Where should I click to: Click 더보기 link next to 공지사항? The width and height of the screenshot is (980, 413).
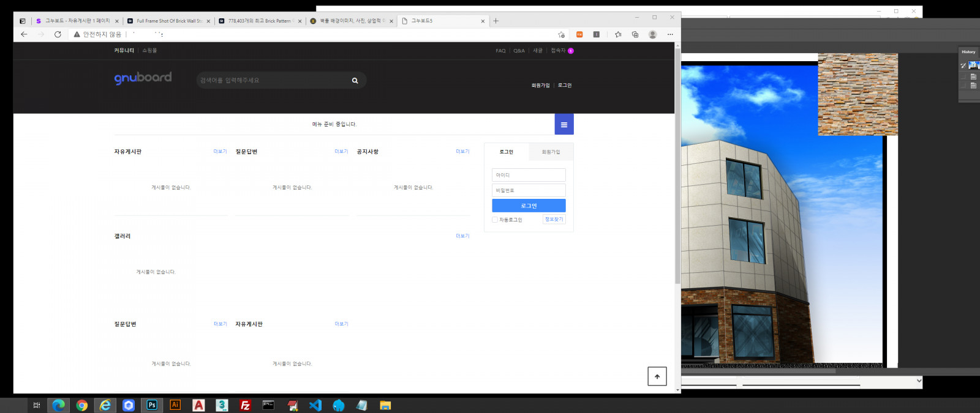pyautogui.click(x=462, y=152)
